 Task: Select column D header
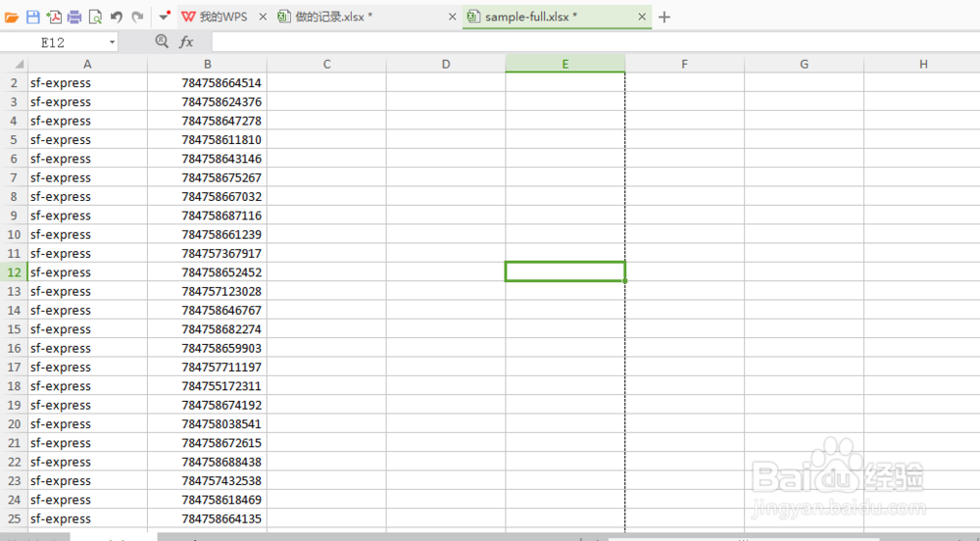click(x=446, y=64)
